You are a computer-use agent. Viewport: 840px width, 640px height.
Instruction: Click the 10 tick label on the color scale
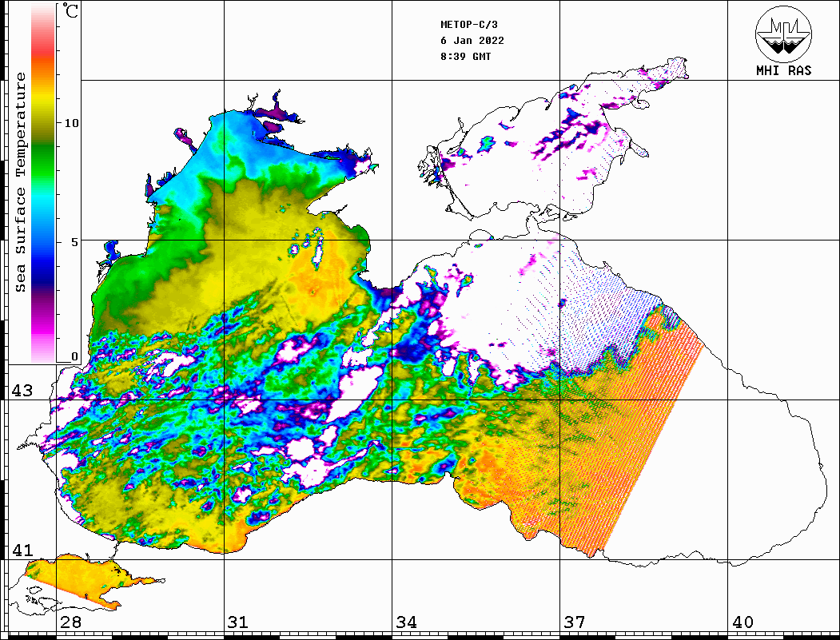(71, 123)
